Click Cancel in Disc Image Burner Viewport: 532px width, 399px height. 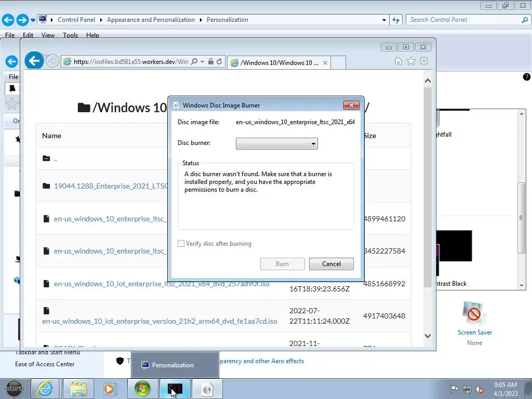tap(331, 264)
